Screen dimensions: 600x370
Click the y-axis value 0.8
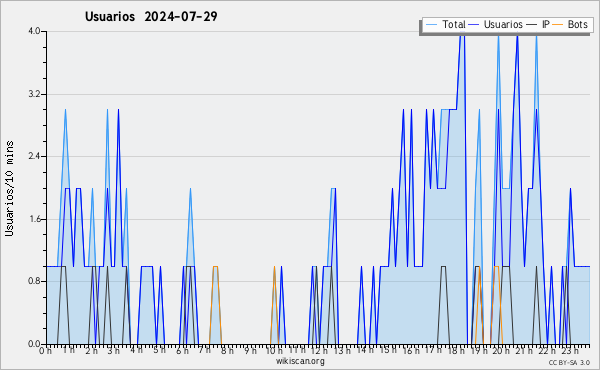coord(34,281)
